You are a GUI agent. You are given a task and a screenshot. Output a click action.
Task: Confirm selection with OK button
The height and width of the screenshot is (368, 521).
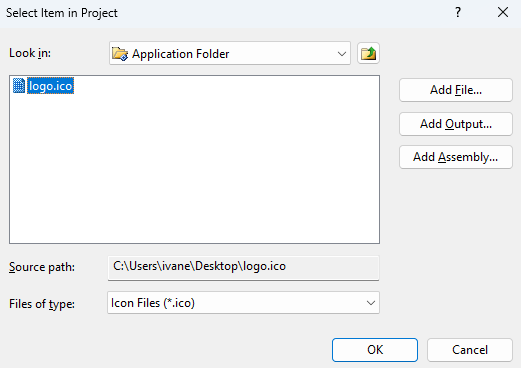375,350
